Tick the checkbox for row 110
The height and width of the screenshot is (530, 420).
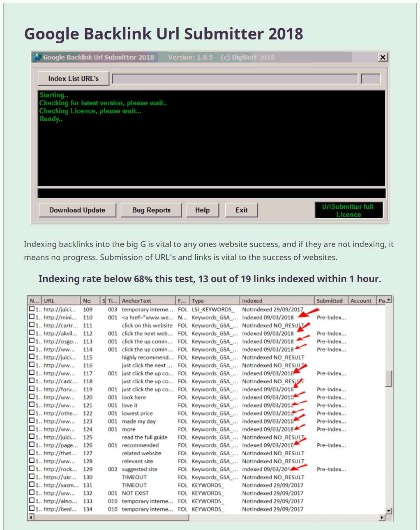pyautogui.click(x=32, y=317)
